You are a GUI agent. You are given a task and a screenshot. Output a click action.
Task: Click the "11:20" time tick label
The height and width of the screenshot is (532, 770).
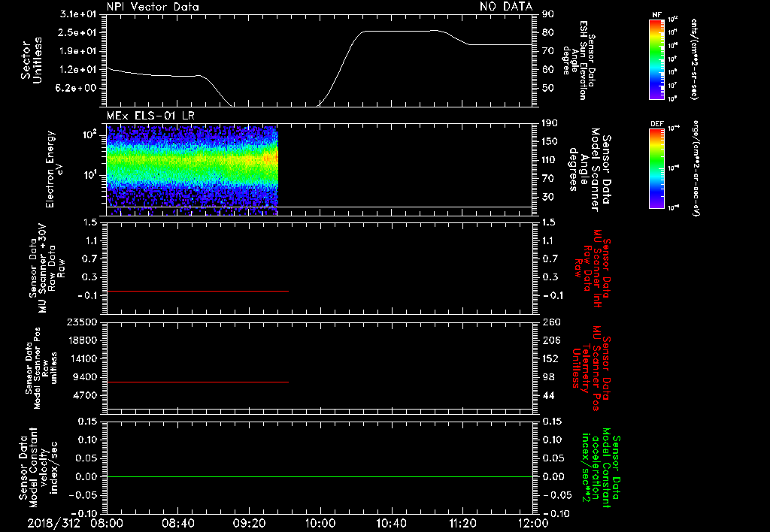462,523
